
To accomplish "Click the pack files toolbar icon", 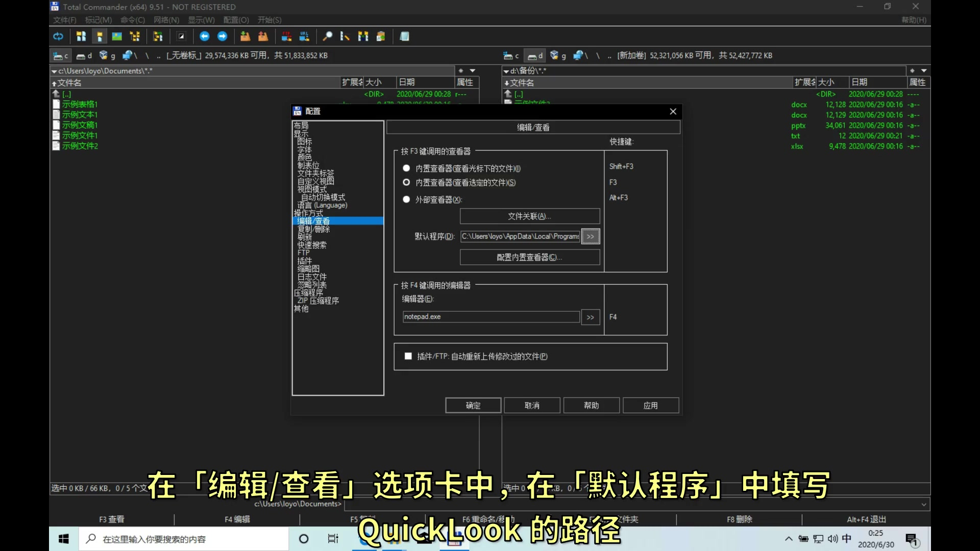I will point(245,36).
